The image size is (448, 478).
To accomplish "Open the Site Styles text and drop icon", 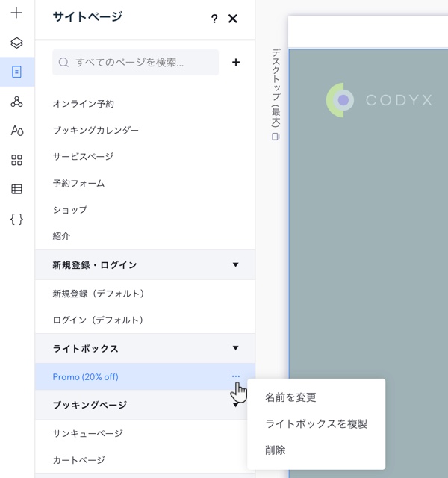I will tap(16, 131).
